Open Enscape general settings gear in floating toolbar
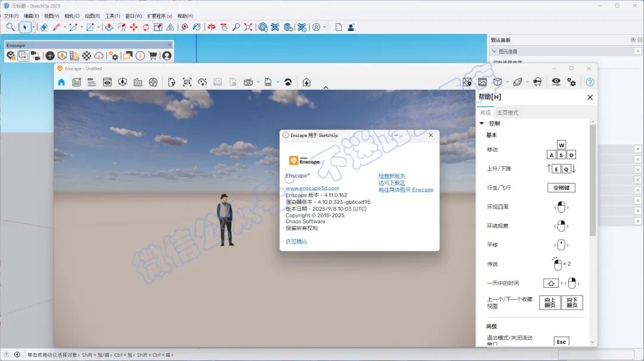644x361 pixels. click(x=114, y=56)
